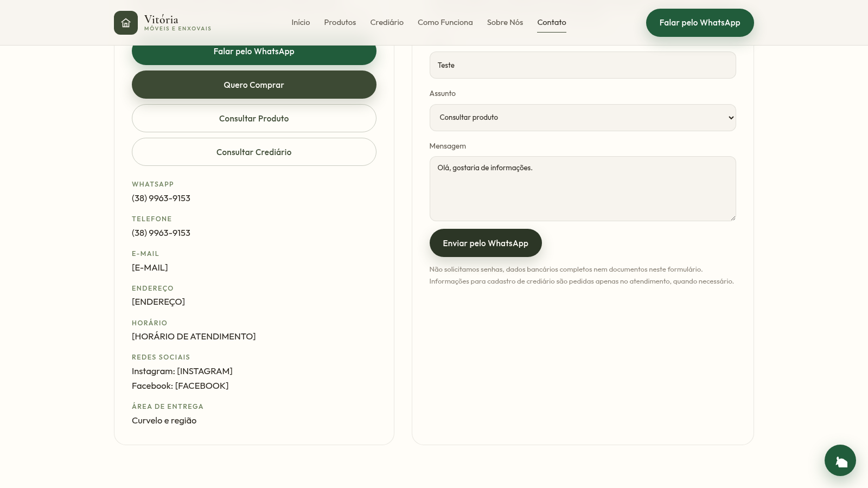Click the Vitória brand name text
This screenshot has height=488, width=868.
pos(161,19)
